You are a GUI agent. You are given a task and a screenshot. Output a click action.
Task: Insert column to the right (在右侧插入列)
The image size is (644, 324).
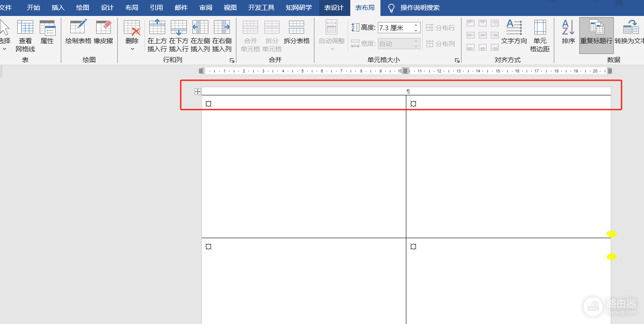(222, 36)
